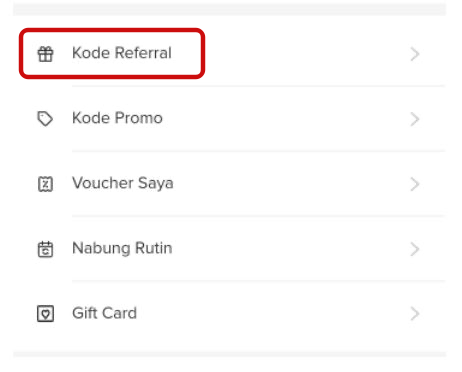Tap empty area of the Voucher Saya row

pos(283,184)
